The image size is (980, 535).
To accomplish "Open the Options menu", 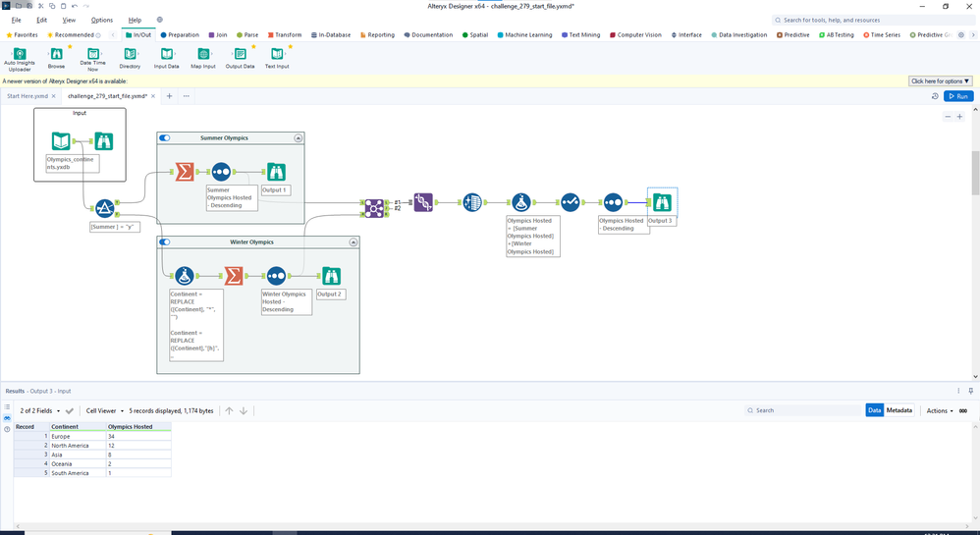I will click(x=102, y=20).
